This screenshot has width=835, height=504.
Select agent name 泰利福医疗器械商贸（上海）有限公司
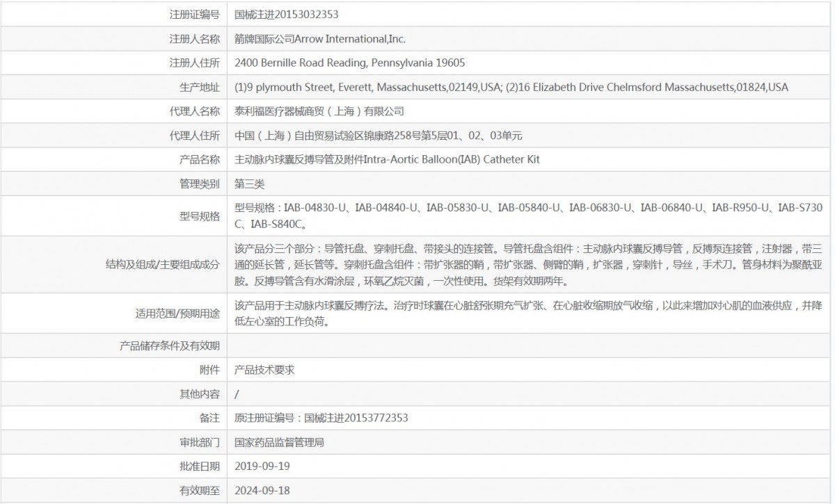click(319, 111)
